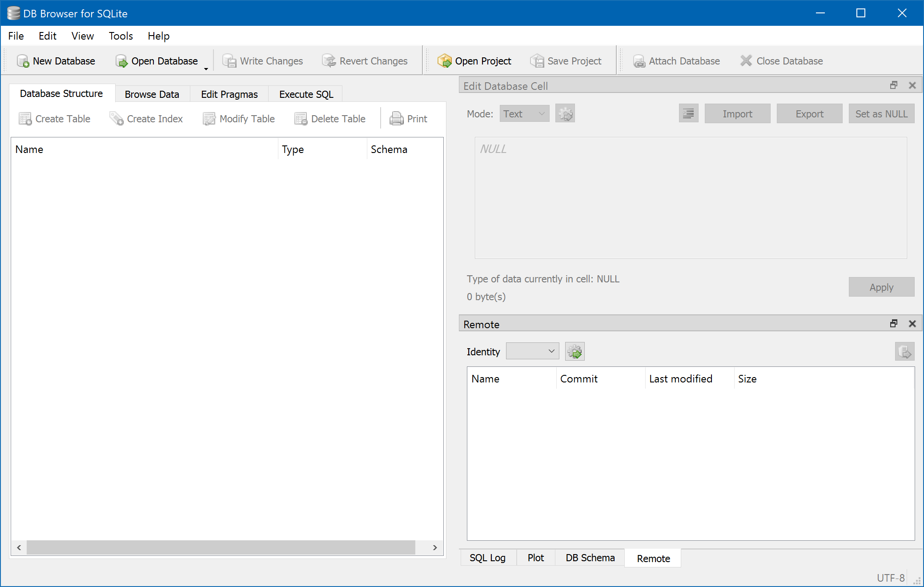The width and height of the screenshot is (924, 587).
Task: Select the Revert Changes toolbar icon
Action: coord(366,61)
